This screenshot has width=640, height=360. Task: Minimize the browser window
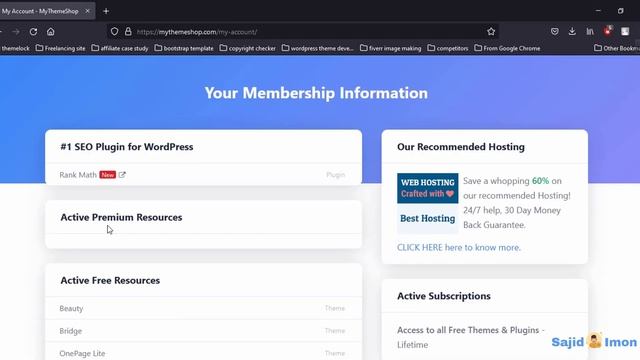pyautogui.click(x=598, y=11)
